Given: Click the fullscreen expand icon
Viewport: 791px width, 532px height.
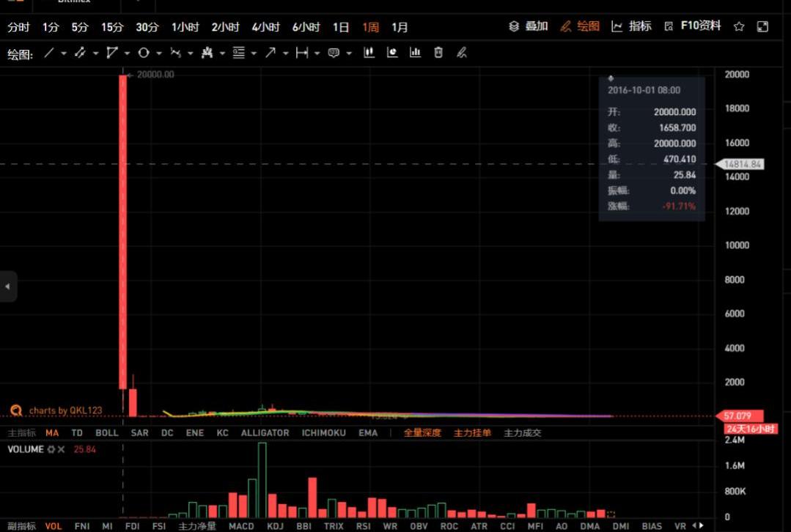Looking at the screenshot, I should click(762, 26).
